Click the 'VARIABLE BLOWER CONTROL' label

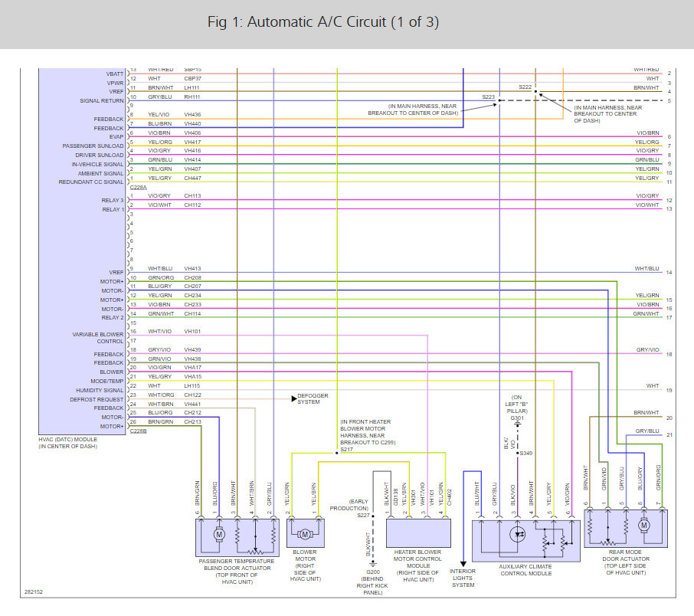[x=98, y=338]
